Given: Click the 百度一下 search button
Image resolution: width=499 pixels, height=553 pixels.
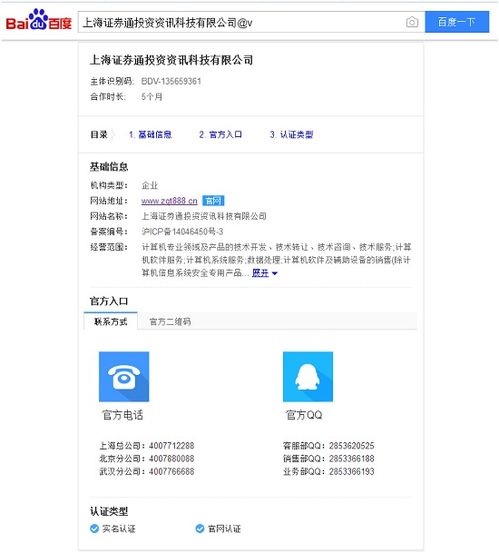Looking at the screenshot, I should pos(457,22).
